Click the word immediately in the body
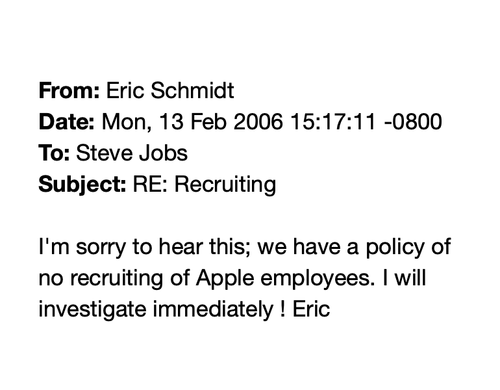 (x=213, y=310)
